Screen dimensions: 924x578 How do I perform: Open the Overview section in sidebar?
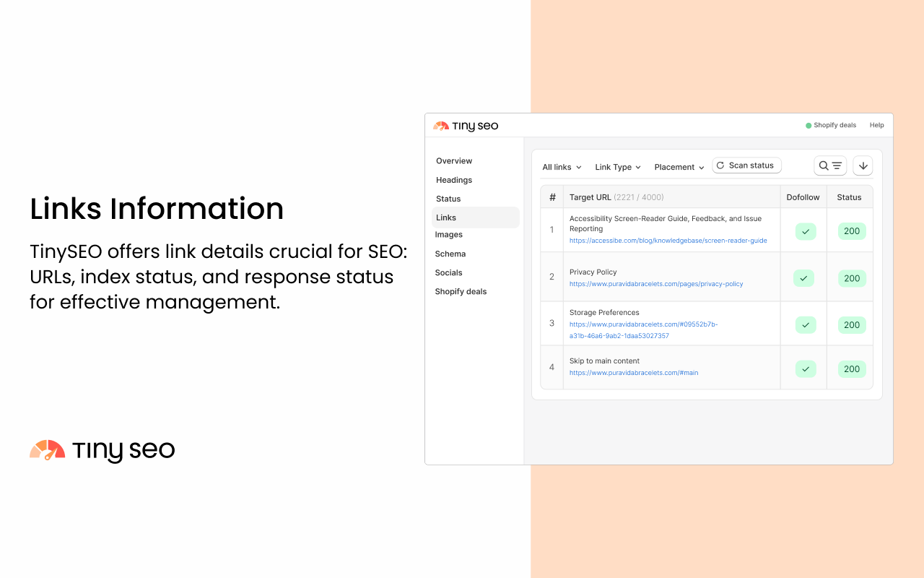click(x=454, y=161)
